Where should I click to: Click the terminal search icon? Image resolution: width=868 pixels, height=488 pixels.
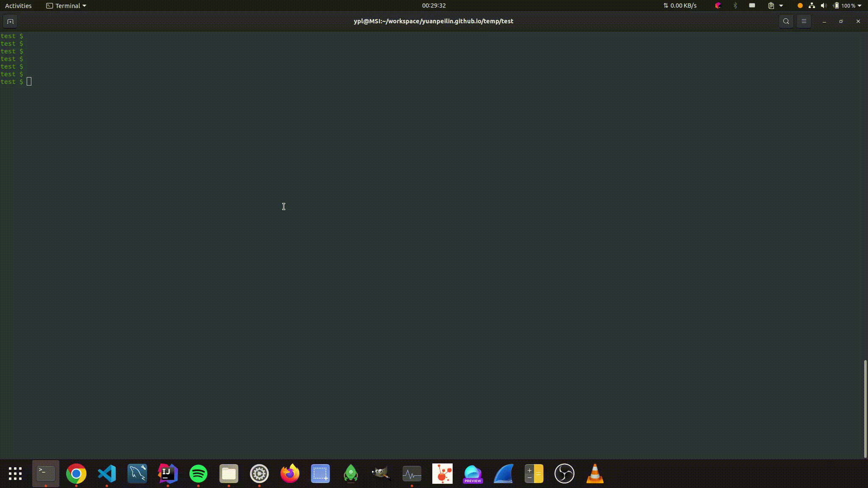click(786, 21)
